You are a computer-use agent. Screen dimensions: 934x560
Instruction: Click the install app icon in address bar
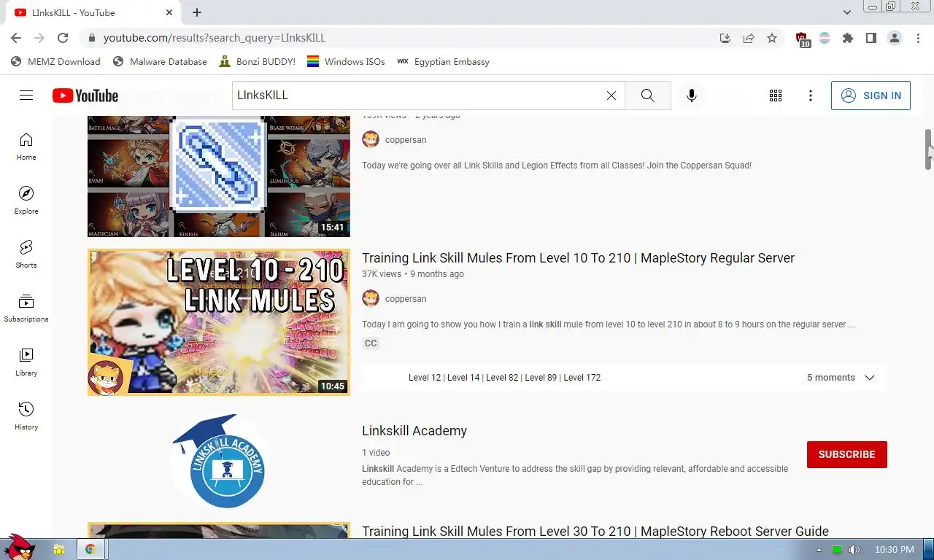[725, 38]
